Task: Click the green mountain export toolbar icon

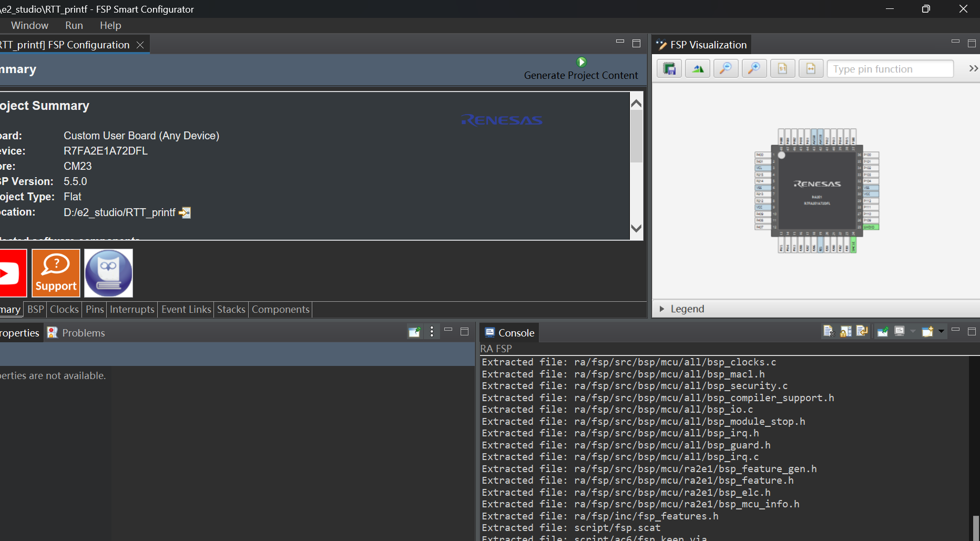Action: click(x=698, y=69)
